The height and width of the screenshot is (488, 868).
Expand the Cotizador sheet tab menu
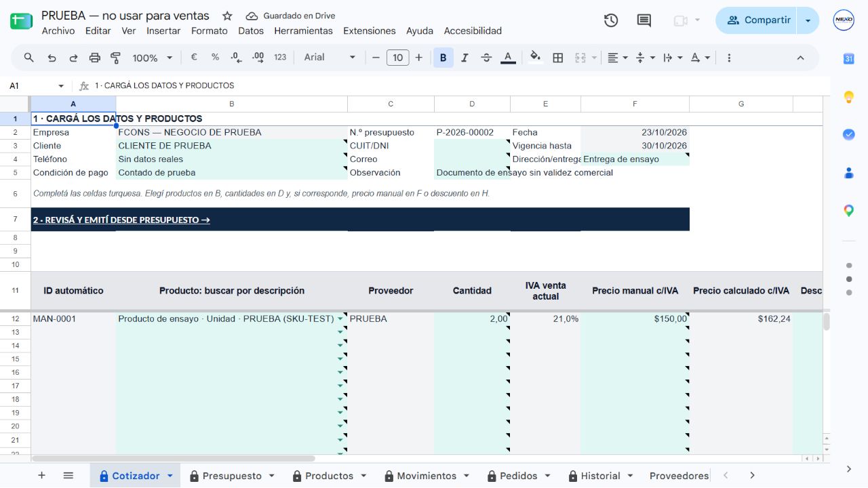coord(170,476)
